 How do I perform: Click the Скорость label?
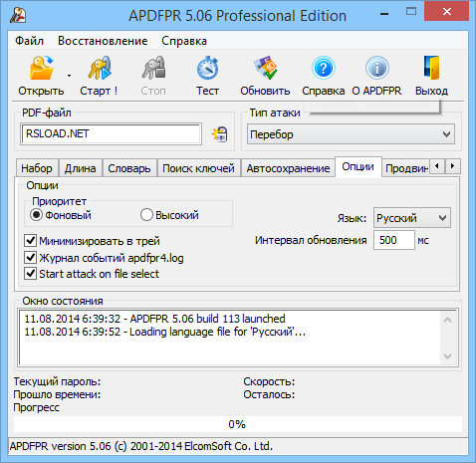269,381
